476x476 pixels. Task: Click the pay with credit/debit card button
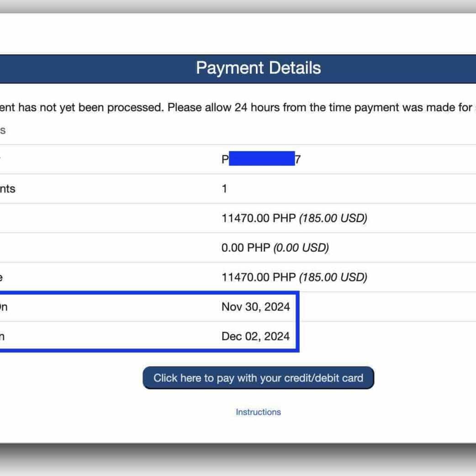point(258,378)
